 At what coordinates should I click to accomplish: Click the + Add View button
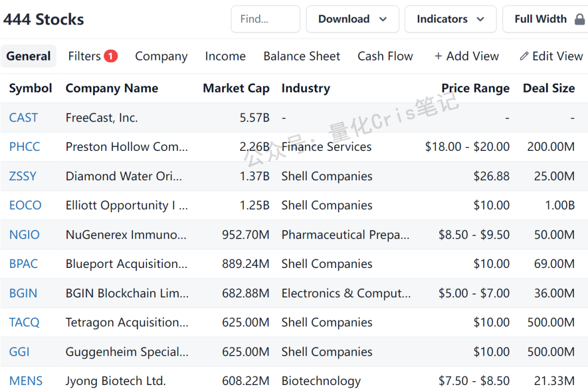pos(467,56)
